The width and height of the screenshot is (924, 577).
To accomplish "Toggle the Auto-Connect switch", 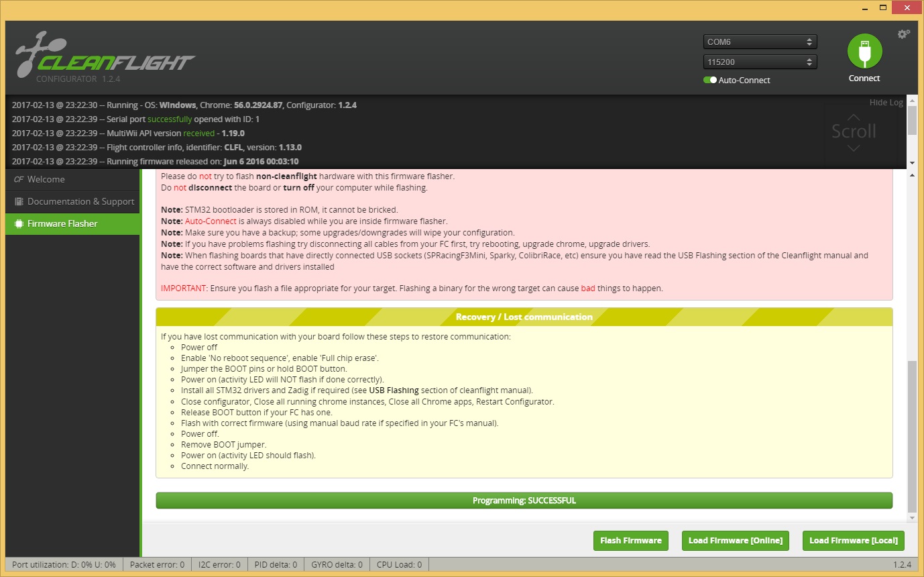I will coord(709,80).
